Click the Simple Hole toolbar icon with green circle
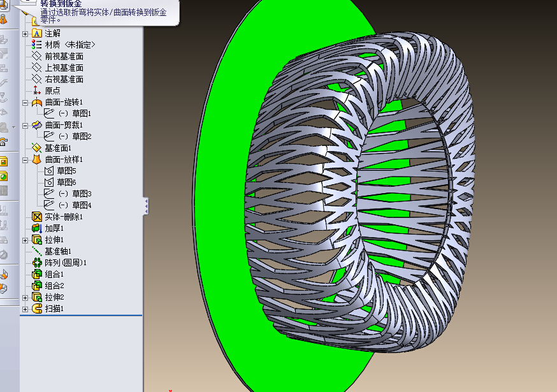Viewport: 557px width, 392px height. (4, 177)
